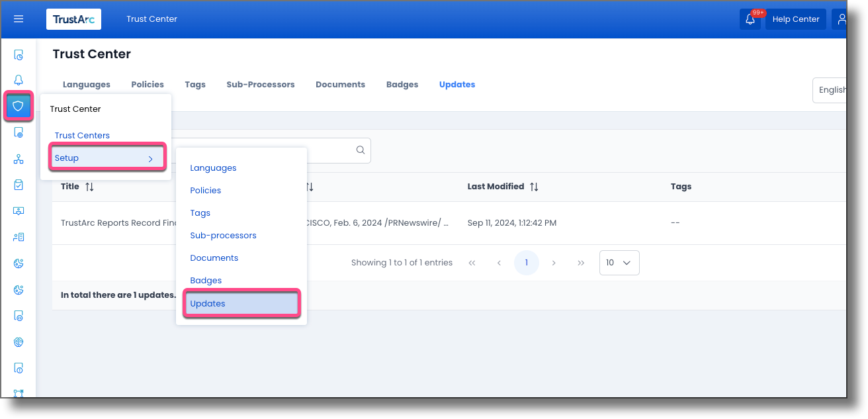Screen dimensions: 868x419
Task: Open the Help Center
Action: (x=795, y=19)
